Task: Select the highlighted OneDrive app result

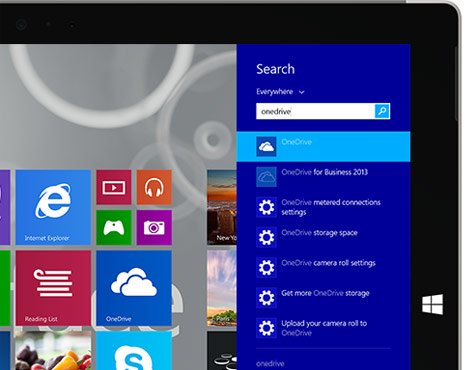Action: [323, 147]
